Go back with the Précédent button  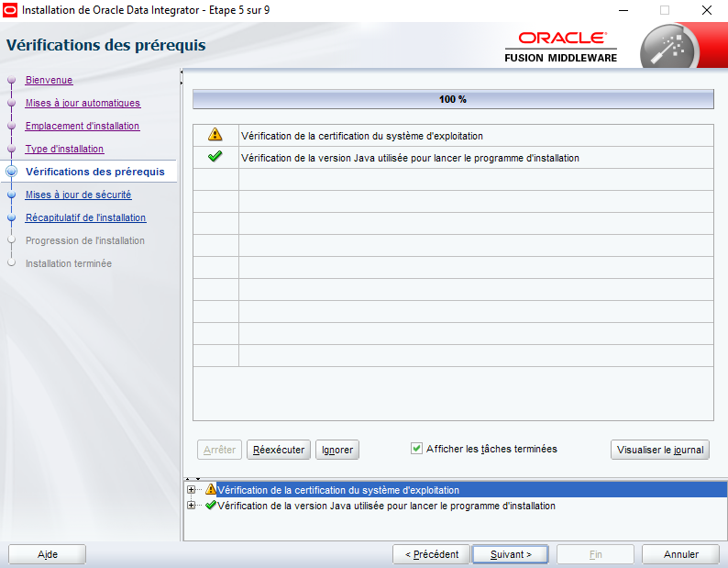click(x=431, y=554)
